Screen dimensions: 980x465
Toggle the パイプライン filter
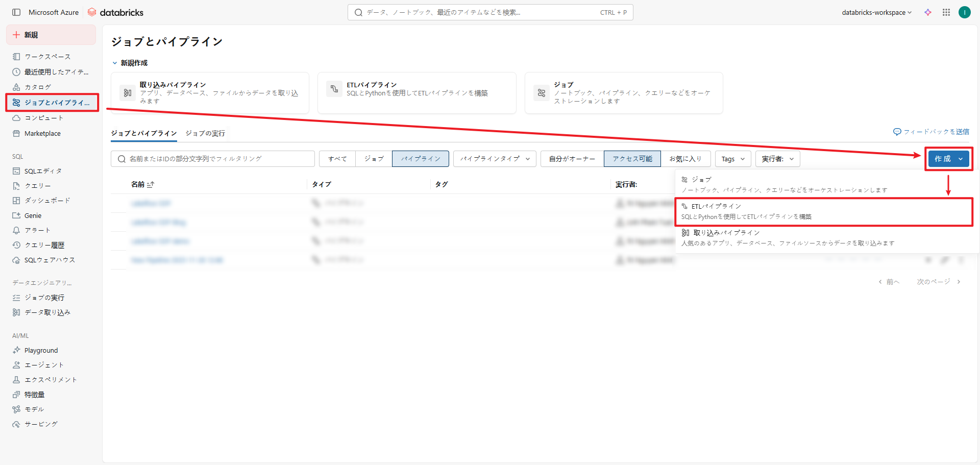tap(420, 159)
